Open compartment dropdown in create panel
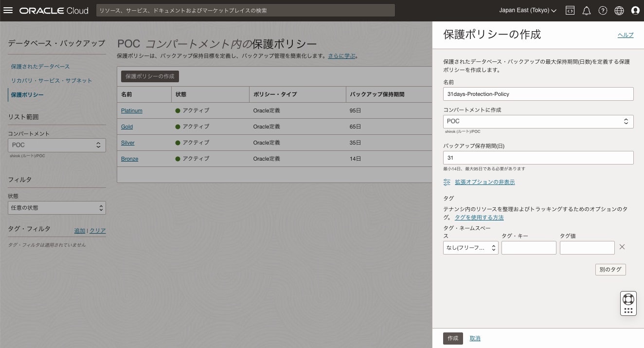 coord(538,121)
